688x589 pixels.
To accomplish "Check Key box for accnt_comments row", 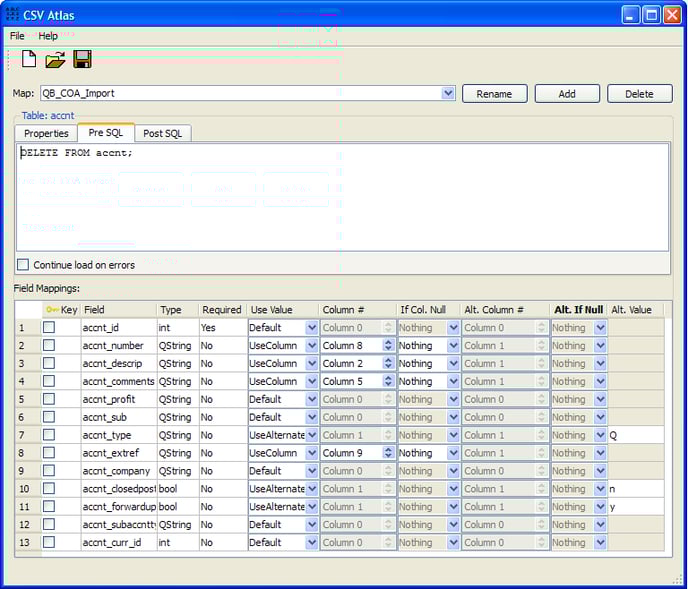I will 49,381.
